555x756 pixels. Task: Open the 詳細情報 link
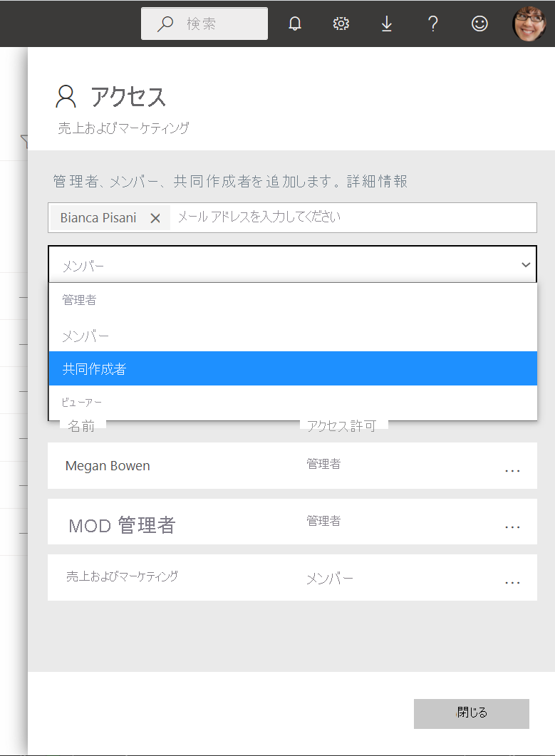tap(377, 181)
